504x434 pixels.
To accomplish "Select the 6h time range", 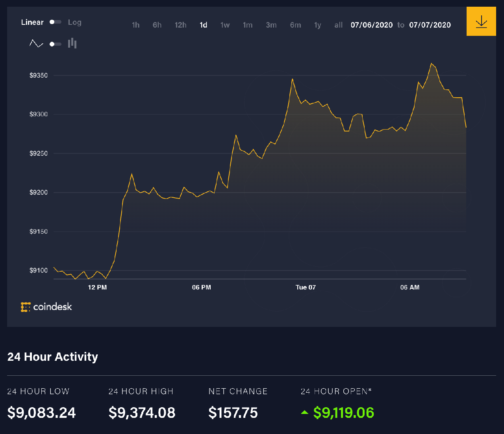I will point(157,25).
